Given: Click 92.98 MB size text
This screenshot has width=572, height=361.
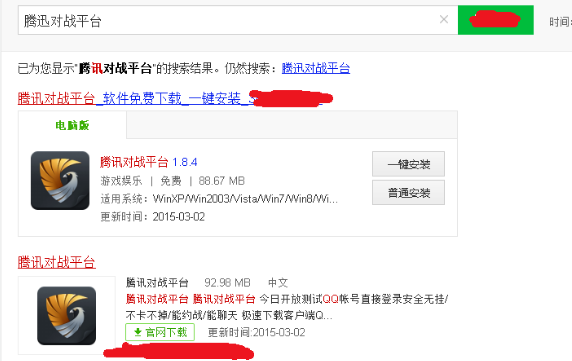Looking at the screenshot, I should [x=227, y=283].
